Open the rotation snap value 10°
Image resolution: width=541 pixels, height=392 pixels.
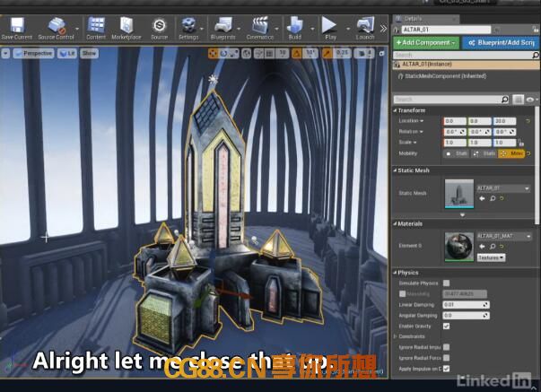[310, 54]
